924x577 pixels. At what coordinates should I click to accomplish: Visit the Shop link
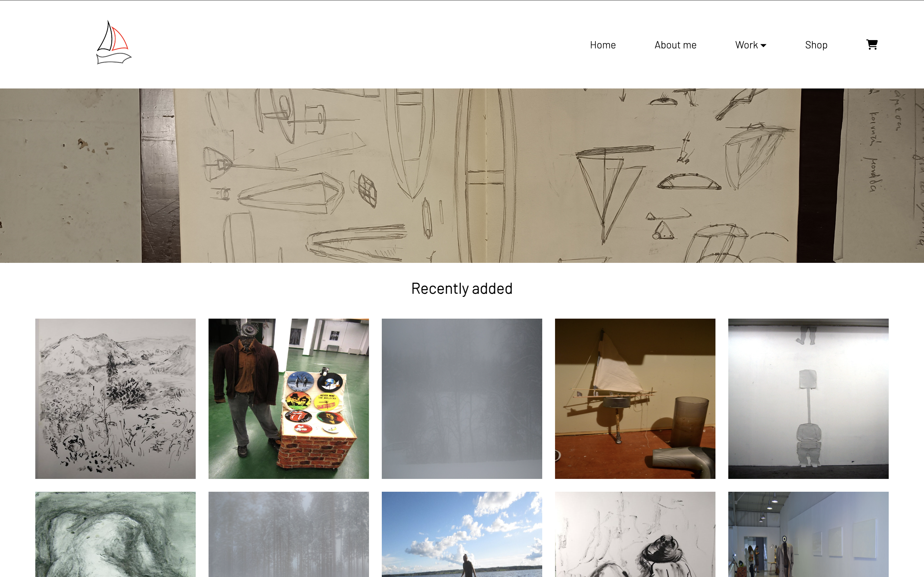coord(816,45)
